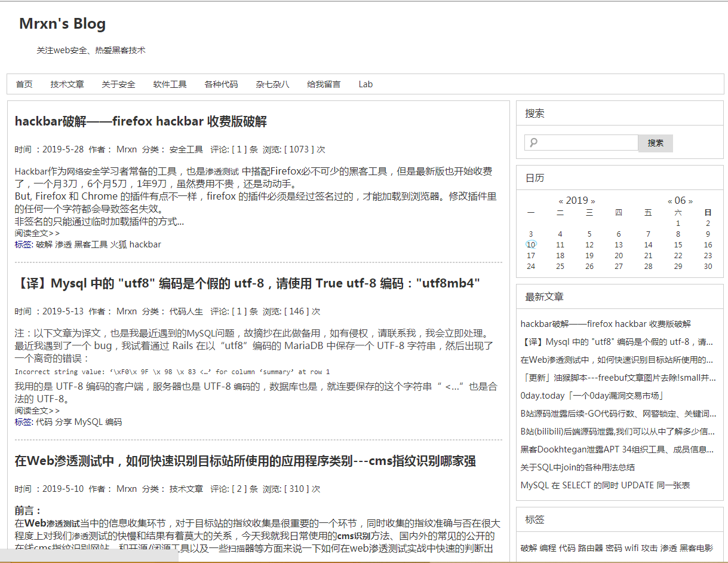Screen dimensions: 728x563
Task: Open the 首页 home menu item
Action: coord(24,84)
